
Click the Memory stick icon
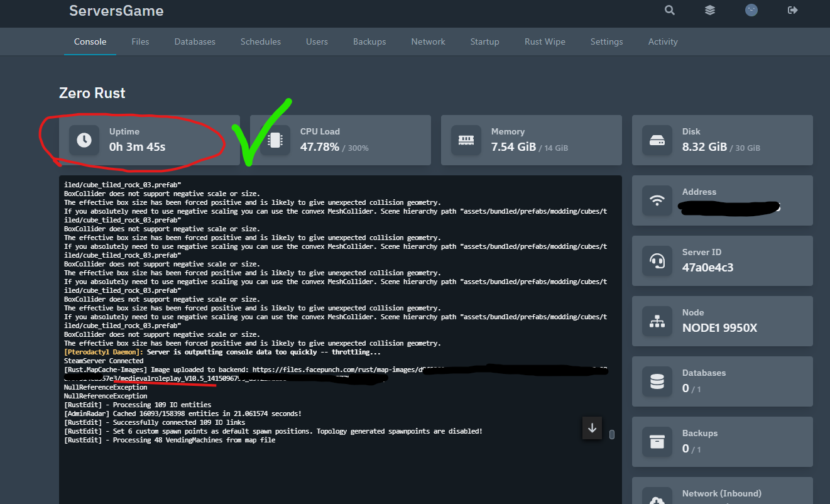point(466,140)
